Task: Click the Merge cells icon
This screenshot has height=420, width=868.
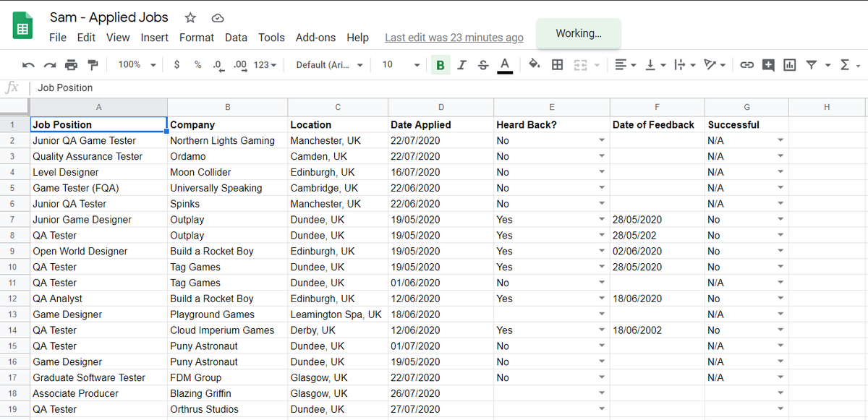Action: point(579,65)
